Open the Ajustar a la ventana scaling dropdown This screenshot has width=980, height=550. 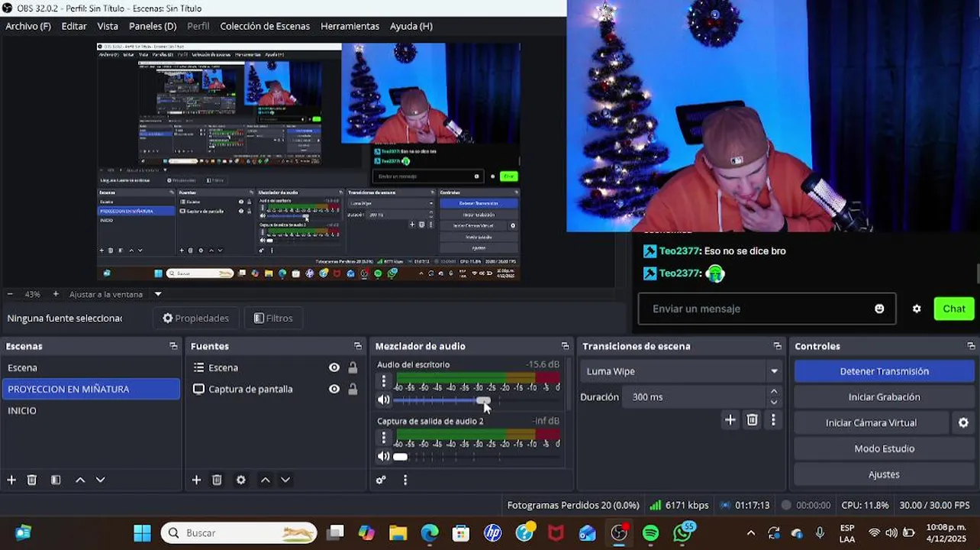[158, 294]
